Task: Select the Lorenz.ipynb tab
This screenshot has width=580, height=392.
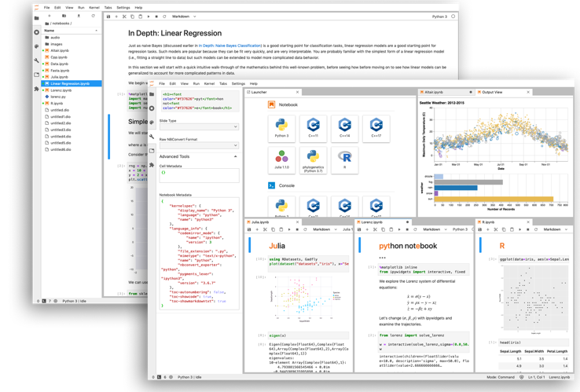Action: click(x=384, y=222)
